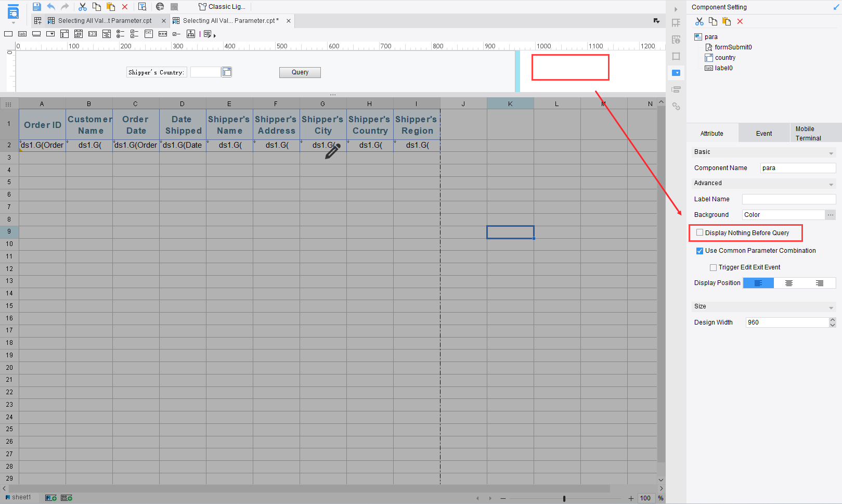Disable Use Common Parameter Combination
This screenshot has height=504, width=842.
(699, 251)
